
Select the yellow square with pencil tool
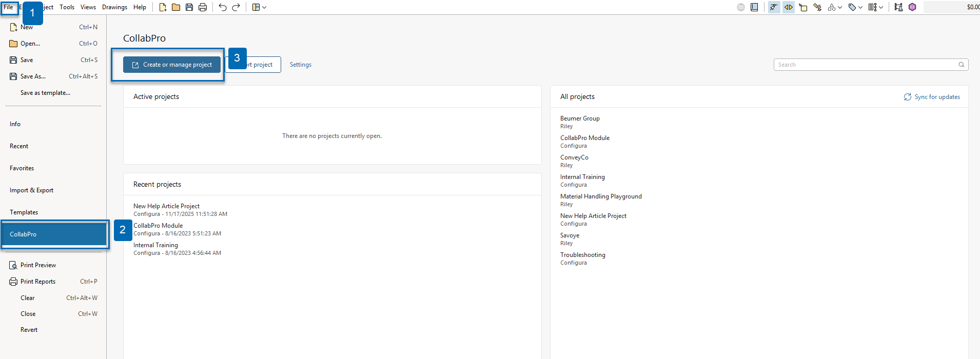click(803, 7)
